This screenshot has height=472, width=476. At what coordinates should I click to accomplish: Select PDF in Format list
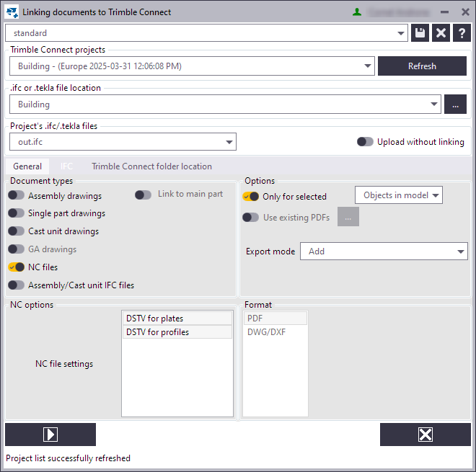pos(276,319)
